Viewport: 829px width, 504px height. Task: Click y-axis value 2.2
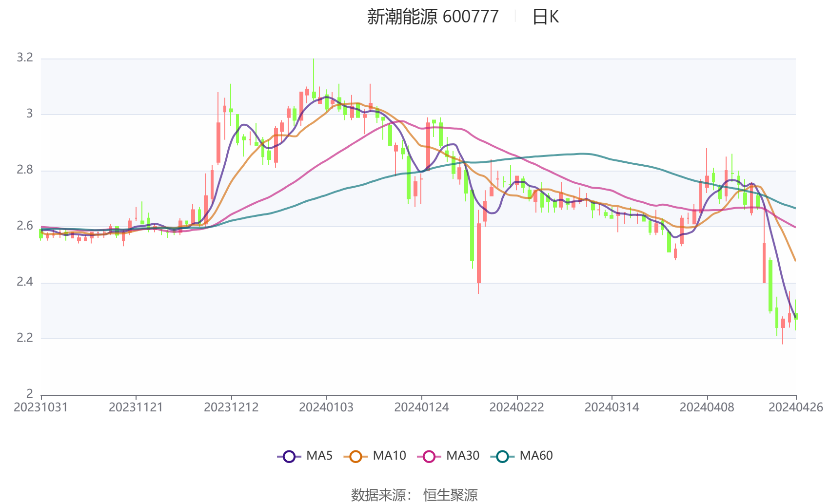25,338
